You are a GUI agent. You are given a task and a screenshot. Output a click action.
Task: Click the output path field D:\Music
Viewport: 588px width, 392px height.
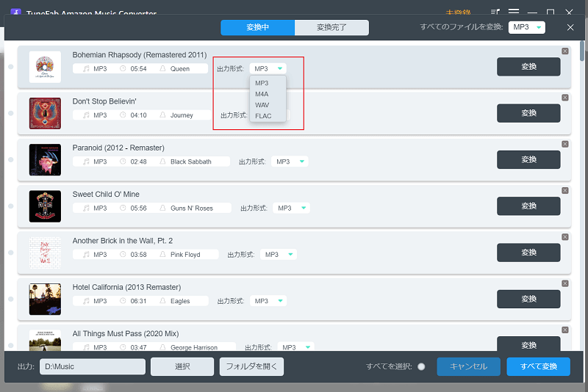93,366
